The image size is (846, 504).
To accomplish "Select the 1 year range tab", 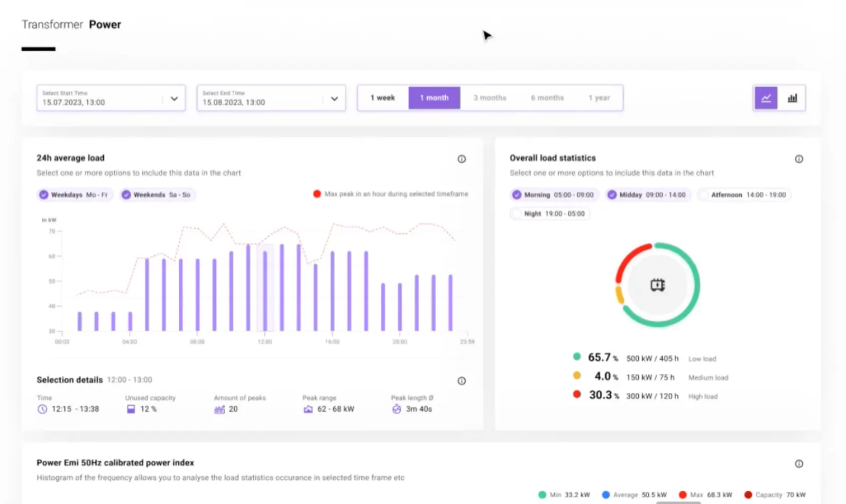I will coord(599,98).
